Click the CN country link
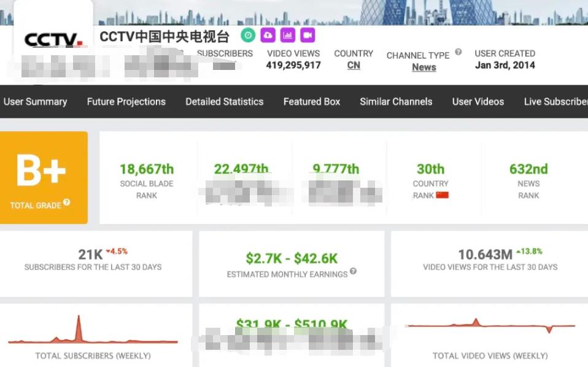 (354, 66)
